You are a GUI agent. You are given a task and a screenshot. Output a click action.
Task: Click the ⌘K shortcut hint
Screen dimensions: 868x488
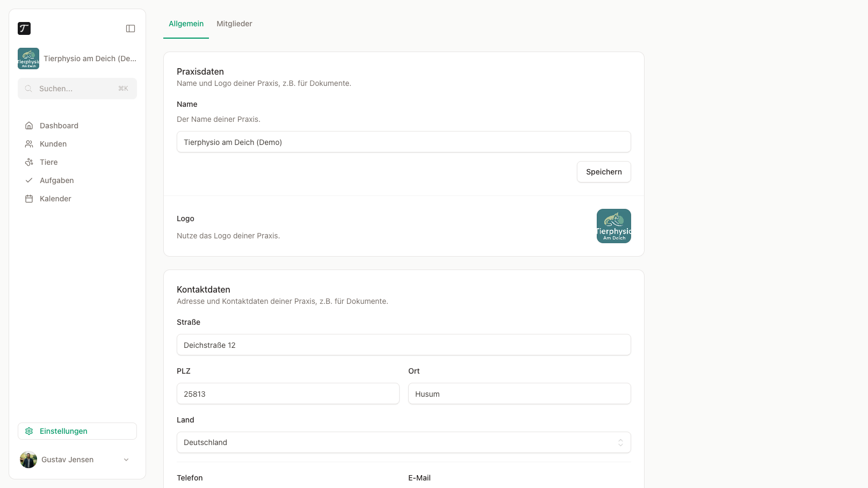pyautogui.click(x=123, y=89)
